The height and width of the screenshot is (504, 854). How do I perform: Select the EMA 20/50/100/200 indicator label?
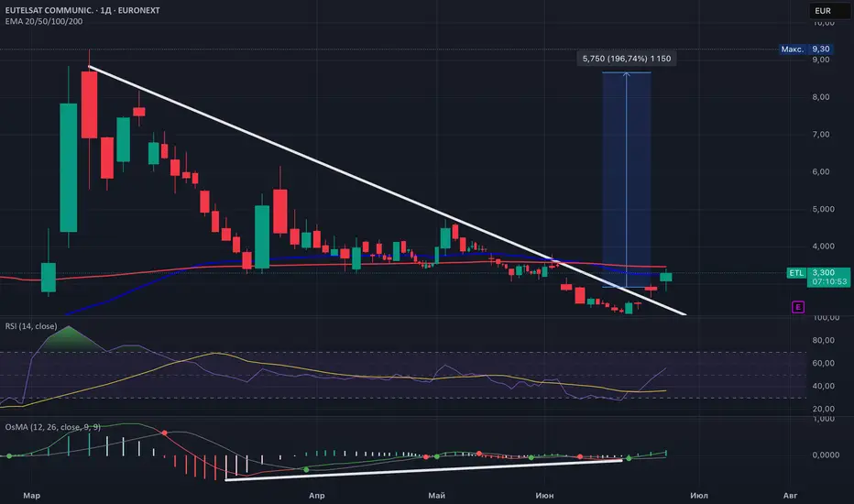coord(44,21)
